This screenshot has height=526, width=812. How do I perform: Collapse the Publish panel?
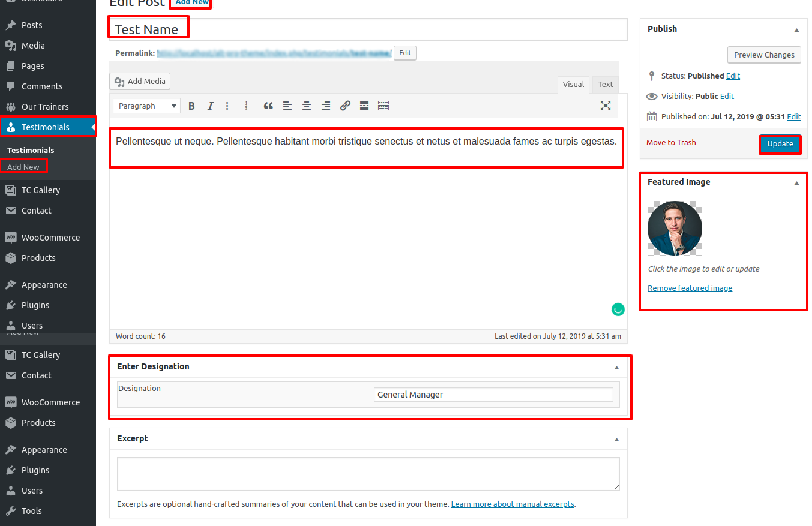[x=796, y=29]
